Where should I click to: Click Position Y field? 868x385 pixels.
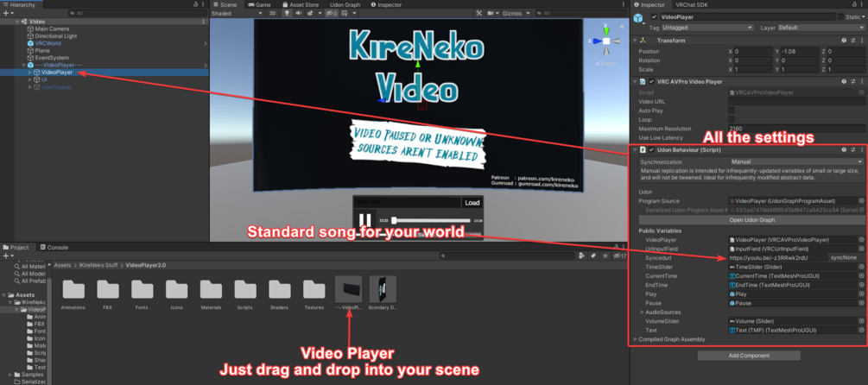800,52
